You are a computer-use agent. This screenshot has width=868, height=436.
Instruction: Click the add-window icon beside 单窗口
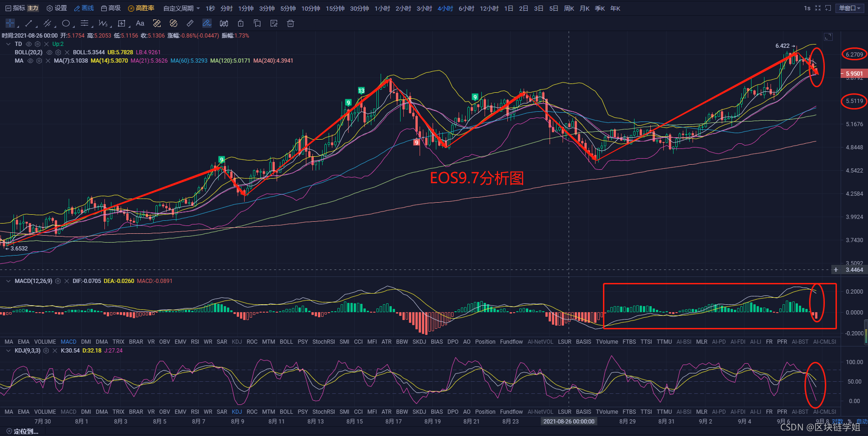coord(828,8)
